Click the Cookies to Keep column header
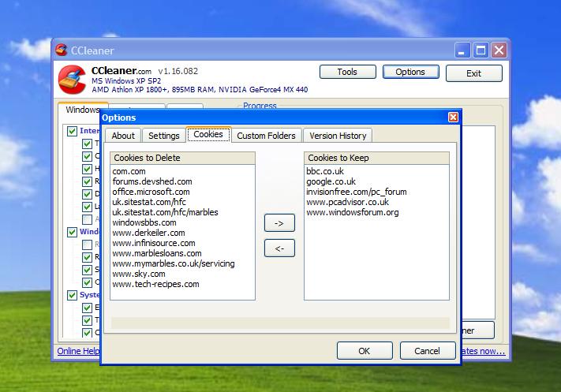Viewport: 561px width, 392px height. (376, 158)
